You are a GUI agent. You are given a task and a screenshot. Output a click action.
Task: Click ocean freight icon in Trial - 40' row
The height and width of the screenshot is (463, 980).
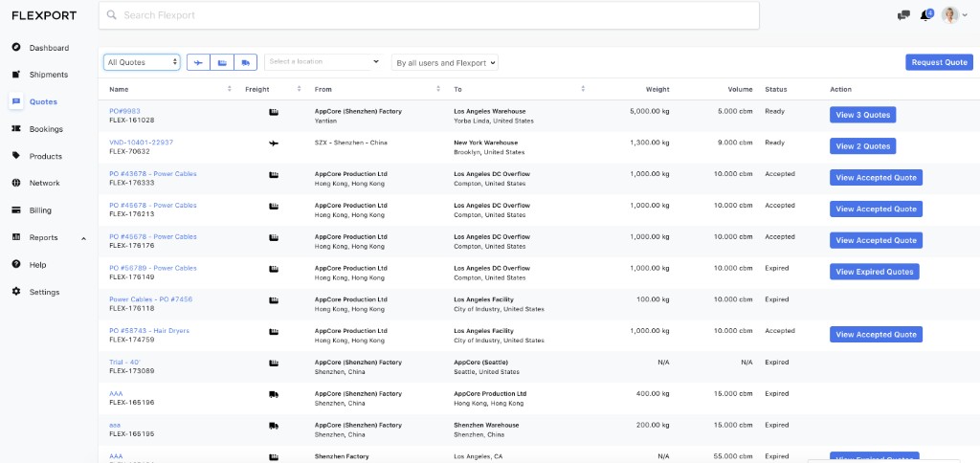273,363
